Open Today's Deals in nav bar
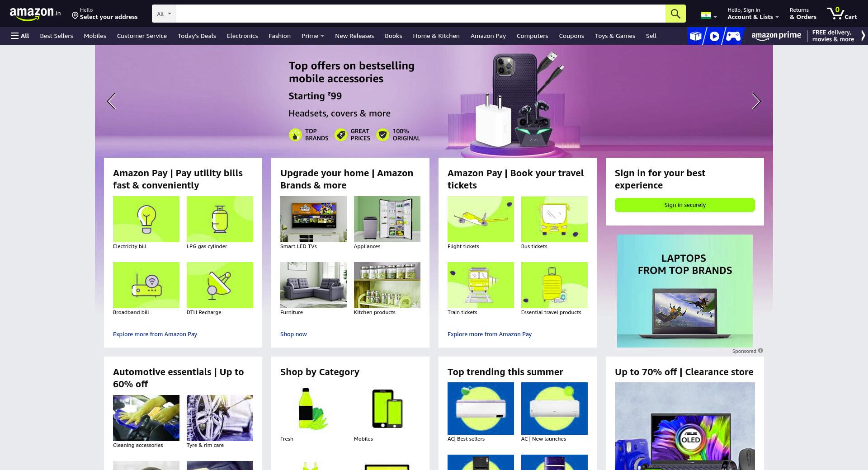The height and width of the screenshot is (470, 868). click(197, 36)
